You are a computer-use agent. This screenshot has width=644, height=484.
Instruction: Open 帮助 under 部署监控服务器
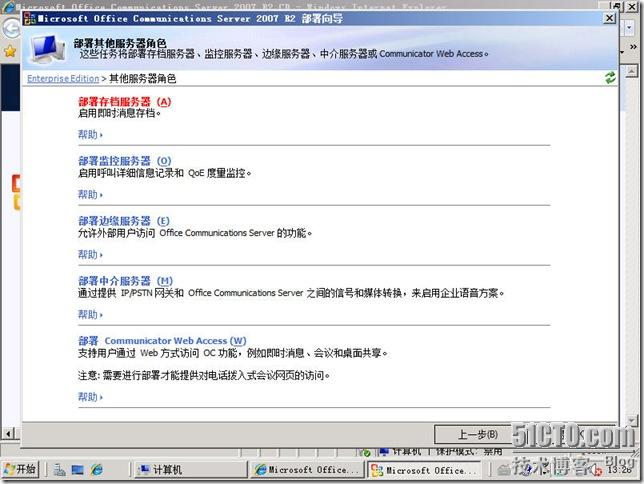pos(90,194)
